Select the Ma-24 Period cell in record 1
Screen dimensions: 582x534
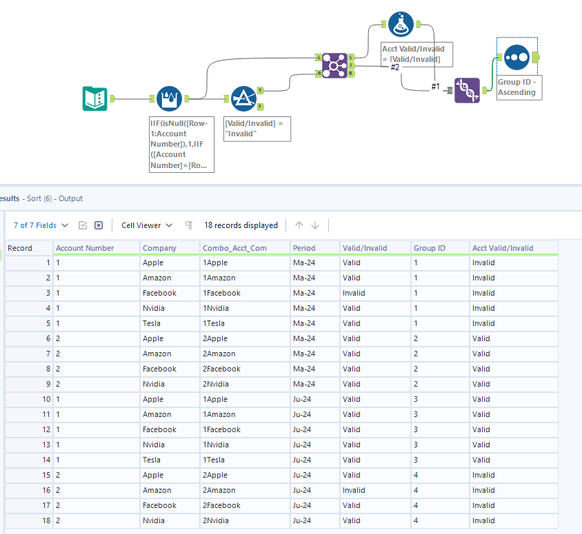(315, 263)
